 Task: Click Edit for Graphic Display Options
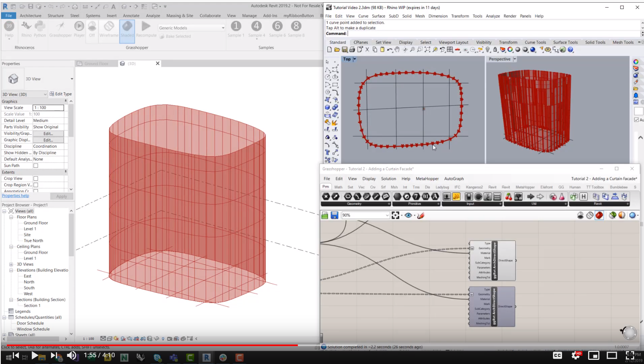pos(48,140)
